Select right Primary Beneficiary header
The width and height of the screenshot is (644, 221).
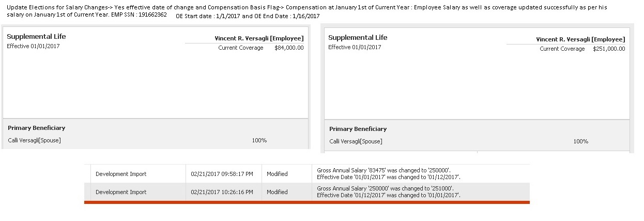pos(358,129)
